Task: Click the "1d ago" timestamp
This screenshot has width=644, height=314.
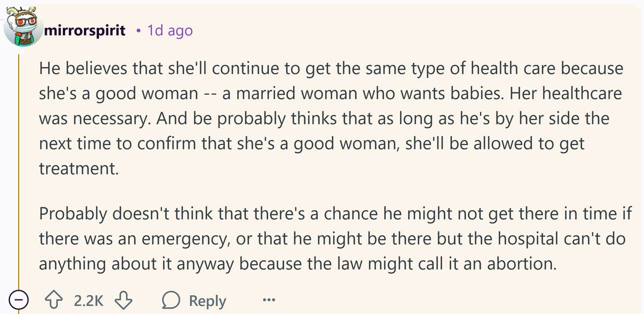Action: 170,31
